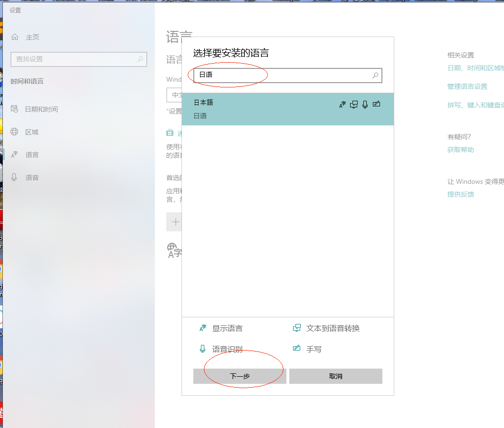Click the add language plus button
Image resolution: width=504 pixels, height=428 pixels.
coord(174,222)
